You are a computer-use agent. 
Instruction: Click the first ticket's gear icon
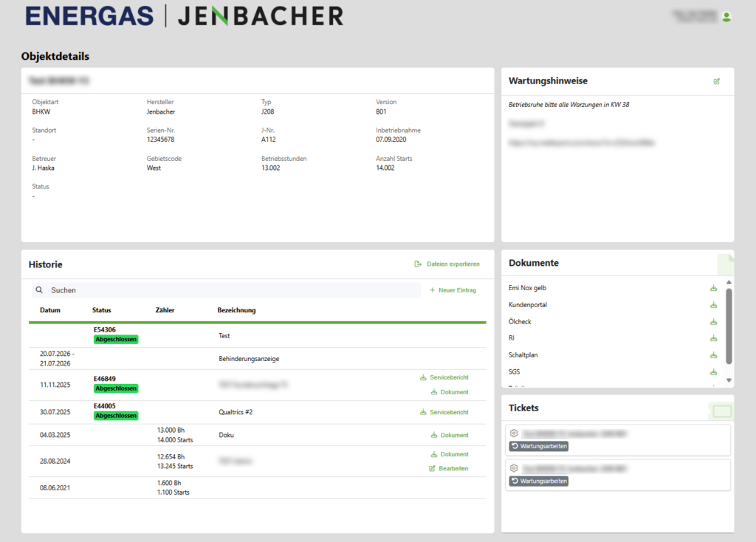point(514,433)
